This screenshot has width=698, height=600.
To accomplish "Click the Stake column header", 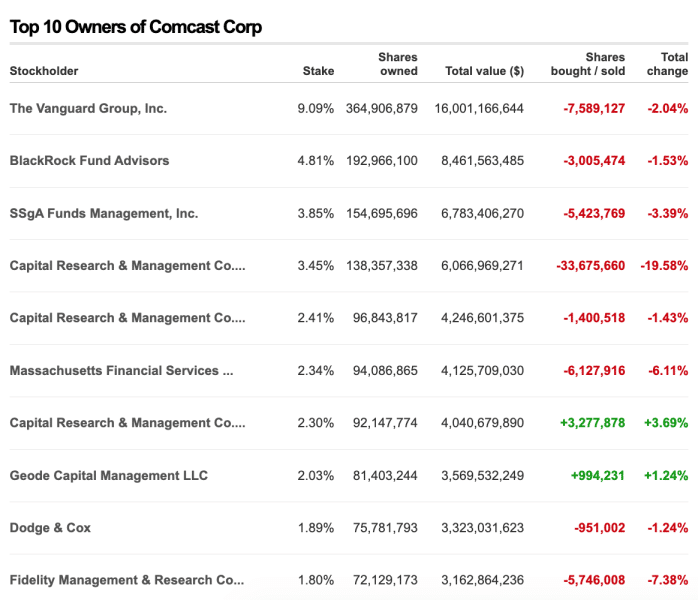I will 318,71.
